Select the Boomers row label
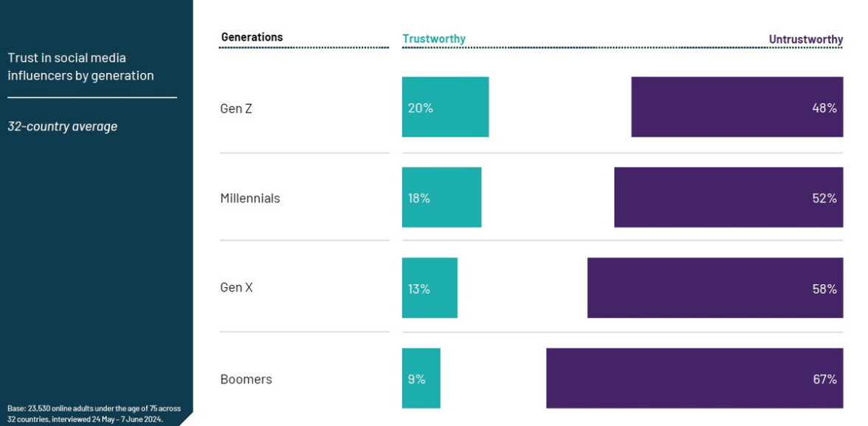Image resolution: width=868 pixels, height=426 pixels. click(x=246, y=379)
